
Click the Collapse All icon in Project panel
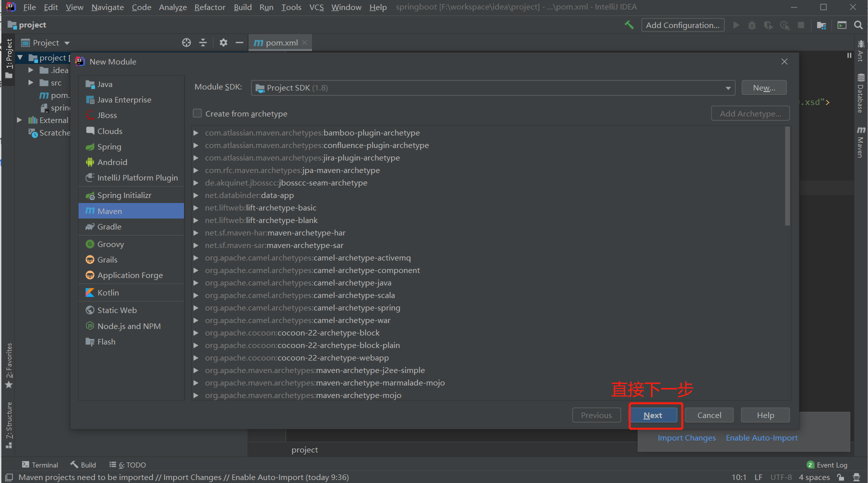click(x=203, y=42)
